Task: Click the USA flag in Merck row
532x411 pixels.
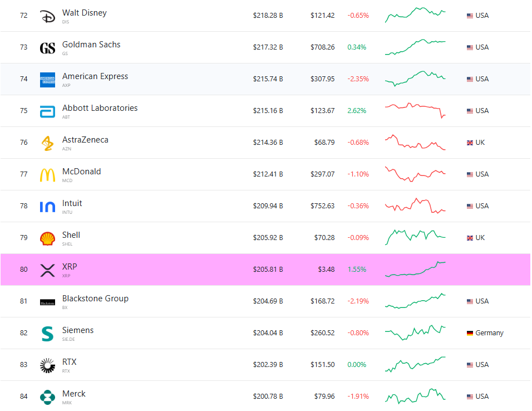Action: click(x=470, y=397)
